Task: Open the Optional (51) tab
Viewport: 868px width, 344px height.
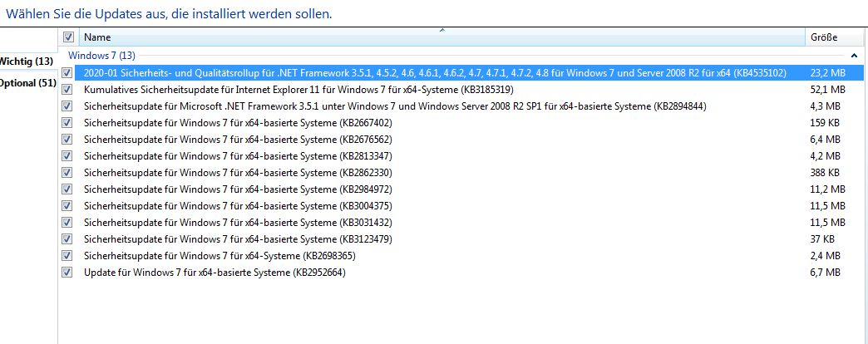Action: (x=27, y=84)
